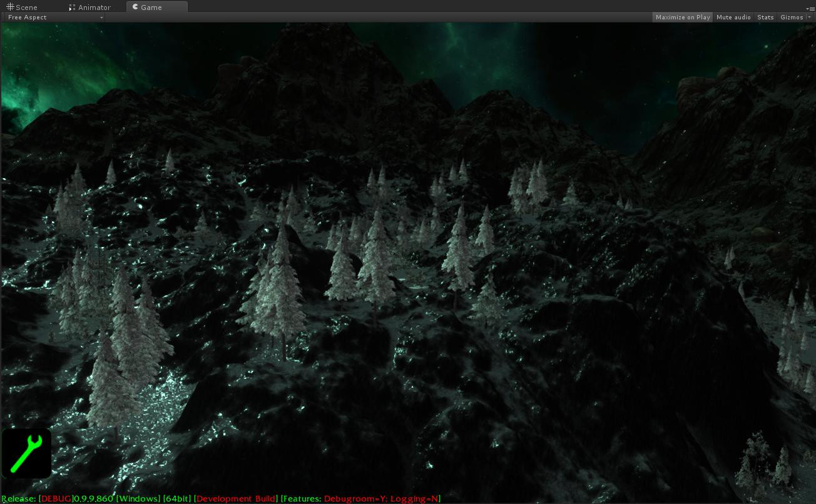Viewport: 816px width, 504px height.
Task: Show the Stats overlay
Action: (765, 18)
